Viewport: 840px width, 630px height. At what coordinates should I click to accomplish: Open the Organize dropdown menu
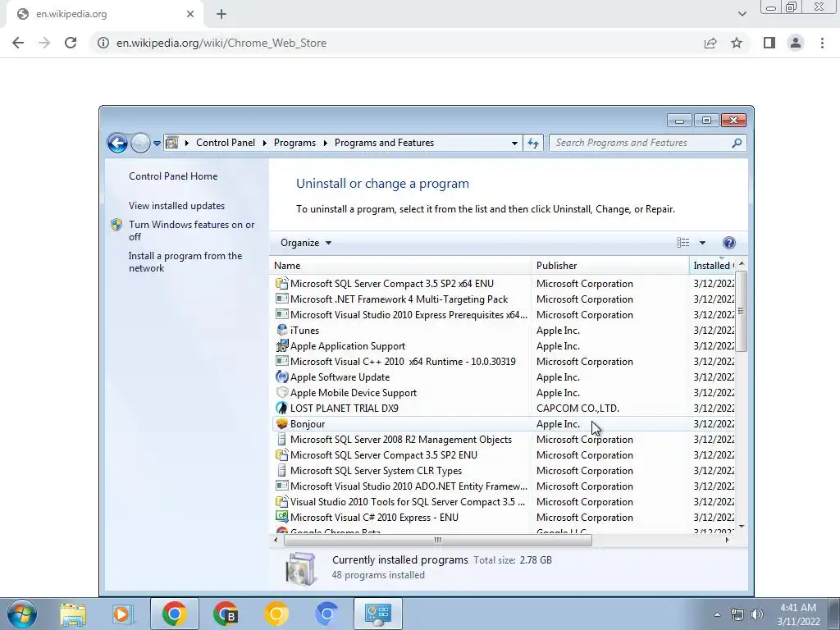[306, 243]
